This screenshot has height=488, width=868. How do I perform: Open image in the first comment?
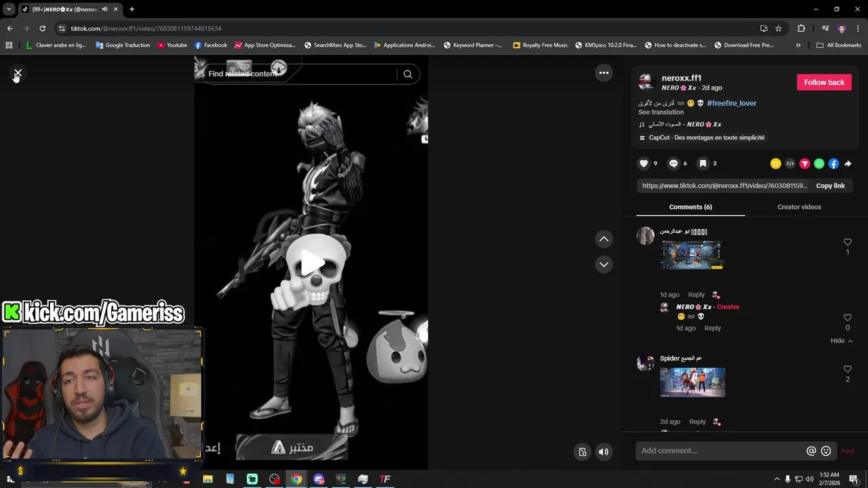click(692, 255)
